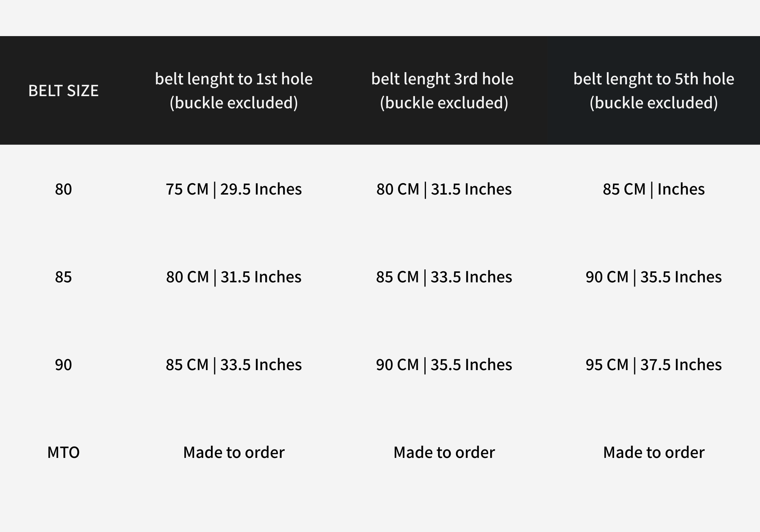Click the BELT SIZE column header
The width and height of the screenshot is (760, 532).
pos(63,90)
